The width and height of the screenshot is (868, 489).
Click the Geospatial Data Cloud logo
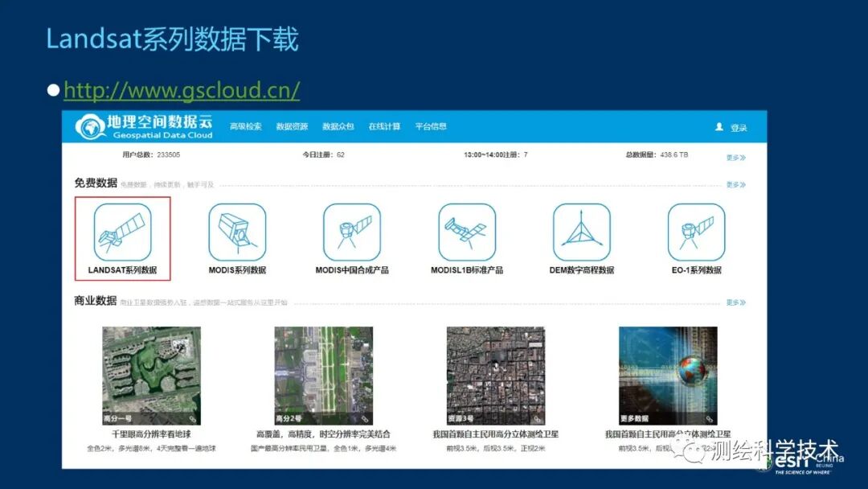144,127
